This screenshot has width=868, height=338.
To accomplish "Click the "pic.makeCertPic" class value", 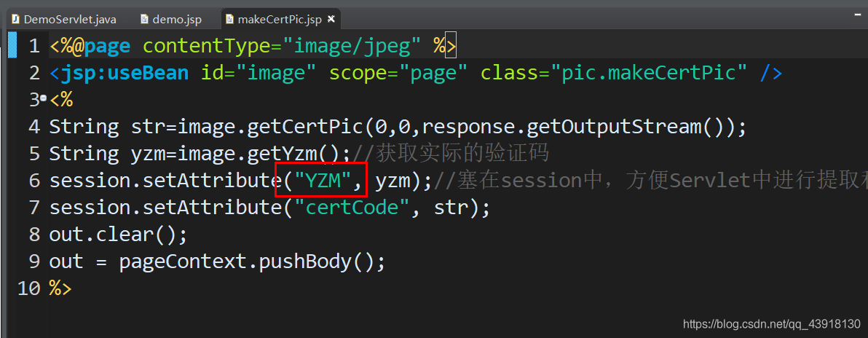I will tap(649, 73).
